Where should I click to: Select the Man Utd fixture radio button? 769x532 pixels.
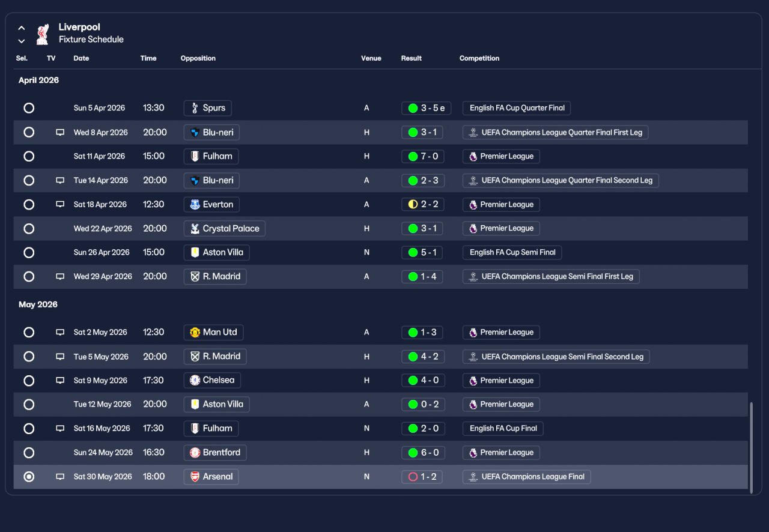coord(29,332)
